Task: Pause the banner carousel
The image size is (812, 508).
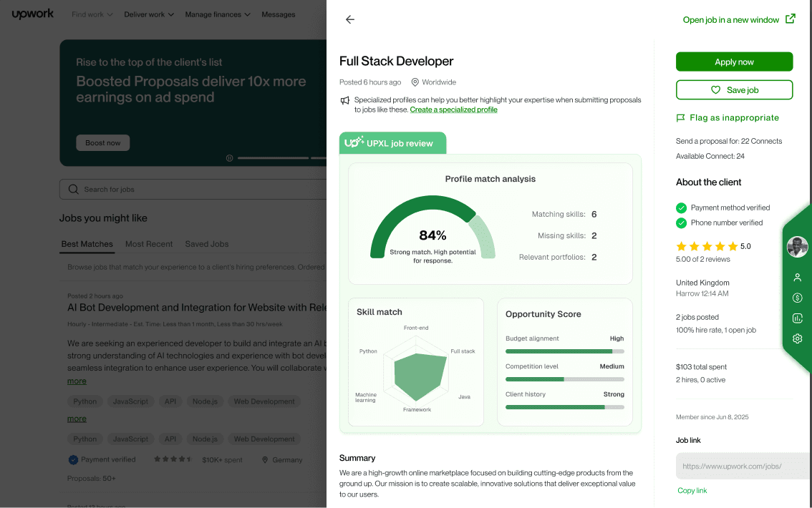Action: 229,158
